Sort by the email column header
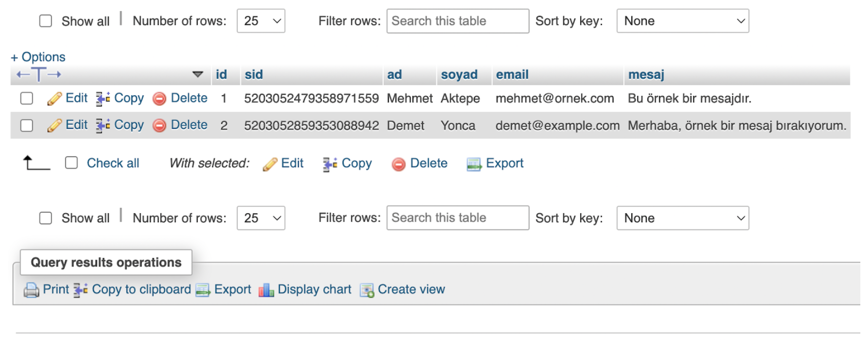Screen dimensions: 868x342 coord(512,75)
